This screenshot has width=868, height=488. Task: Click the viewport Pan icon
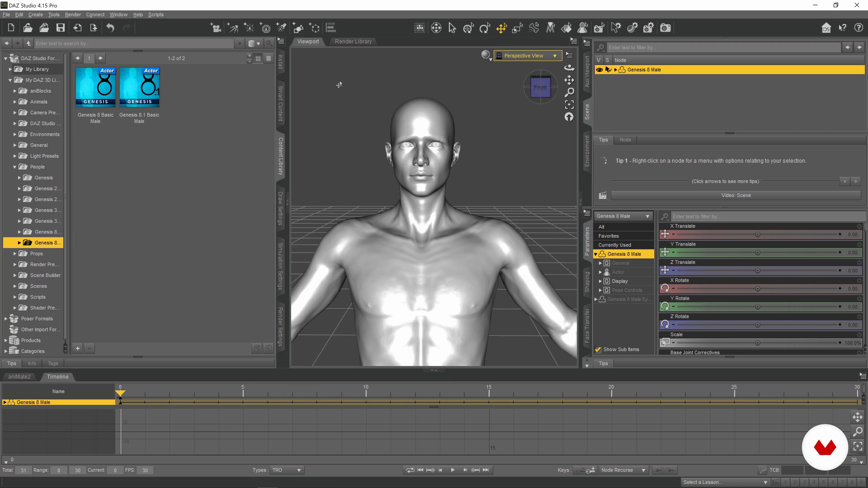pyautogui.click(x=569, y=80)
